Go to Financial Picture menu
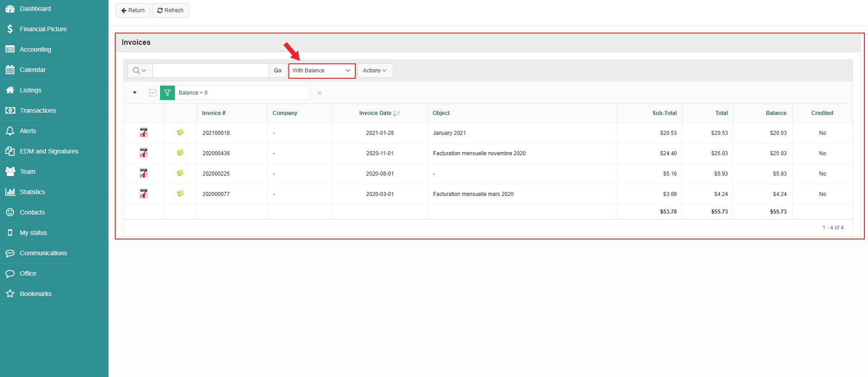The height and width of the screenshot is (377, 868). [x=43, y=29]
